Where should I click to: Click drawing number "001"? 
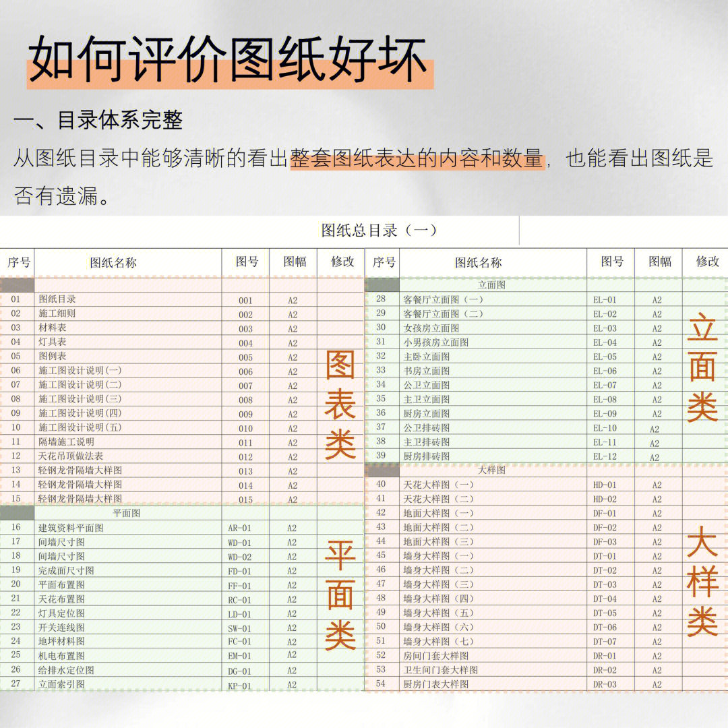point(245,301)
